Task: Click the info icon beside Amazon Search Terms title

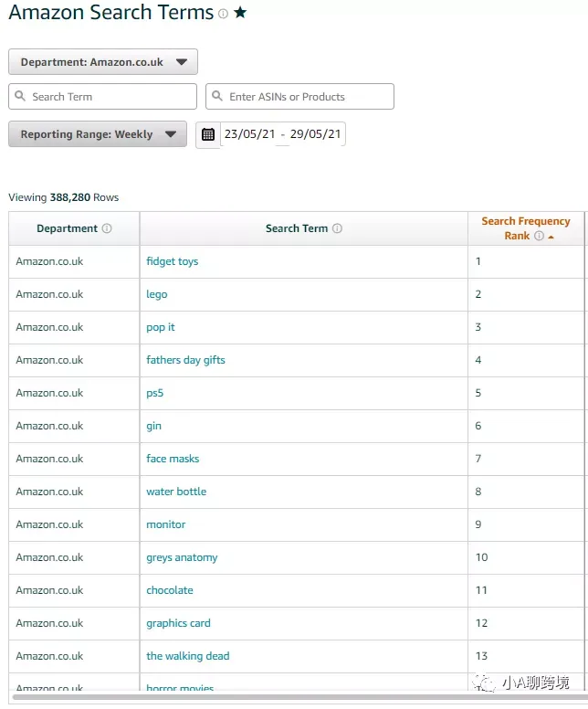Action: click(223, 14)
